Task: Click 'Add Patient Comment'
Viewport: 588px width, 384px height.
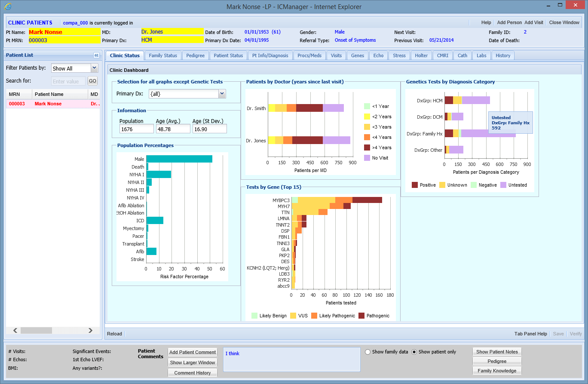Action: pyautogui.click(x=192, y=352)
